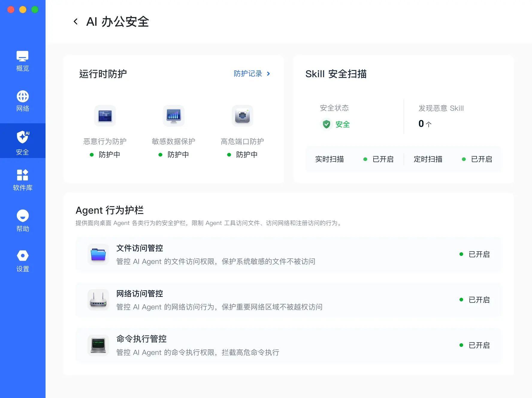Click 防护中 status under 敏感数据保护
This screenshot has width=532, height=398.
point(174,155)
